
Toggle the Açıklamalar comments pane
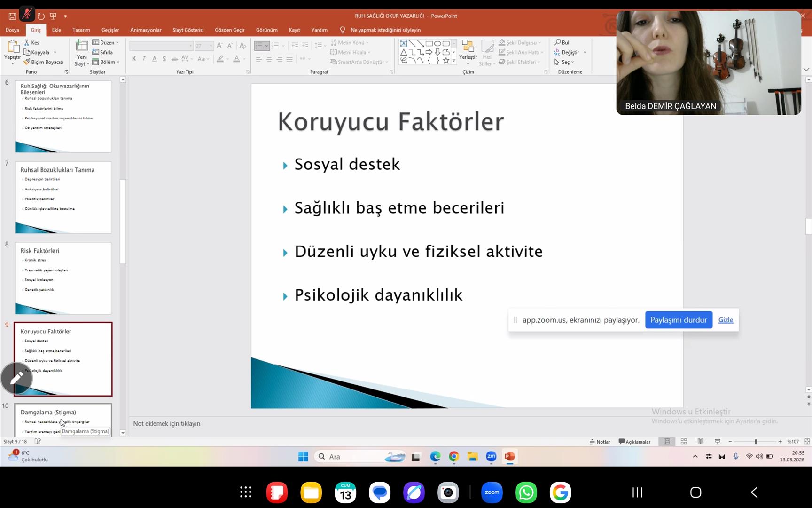(x=634, y=442)
